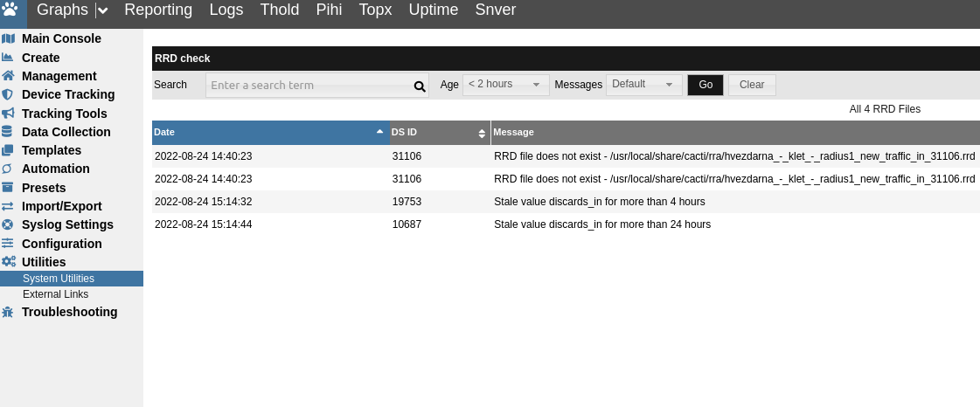
Task: Expand the Graphs tab dropdown chevron
Action: (102, 10)
